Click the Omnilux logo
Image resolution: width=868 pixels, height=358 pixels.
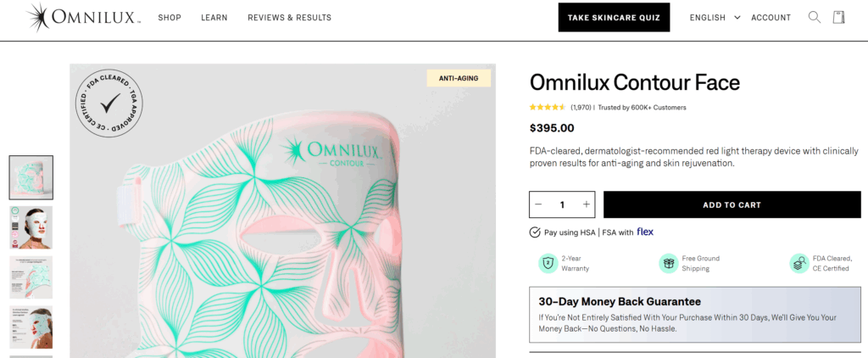83,17
